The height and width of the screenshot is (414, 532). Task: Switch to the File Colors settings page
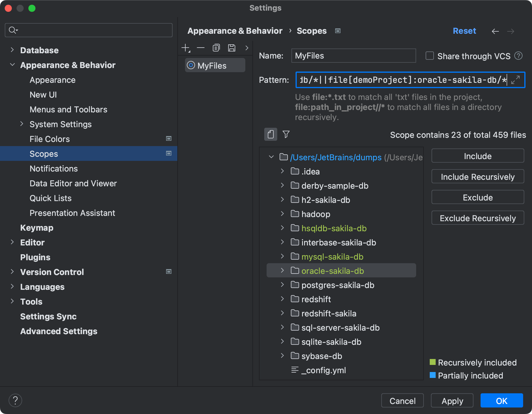(x=49, y=139)
